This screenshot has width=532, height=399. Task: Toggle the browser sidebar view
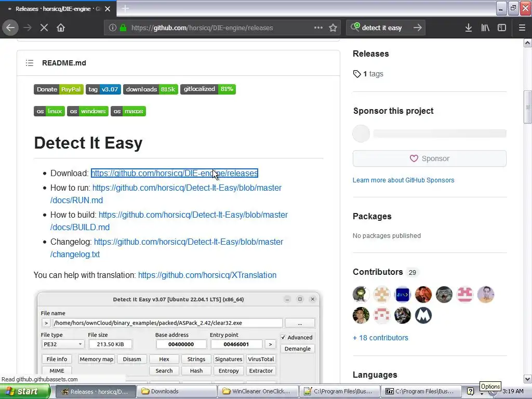click(502, 28)
